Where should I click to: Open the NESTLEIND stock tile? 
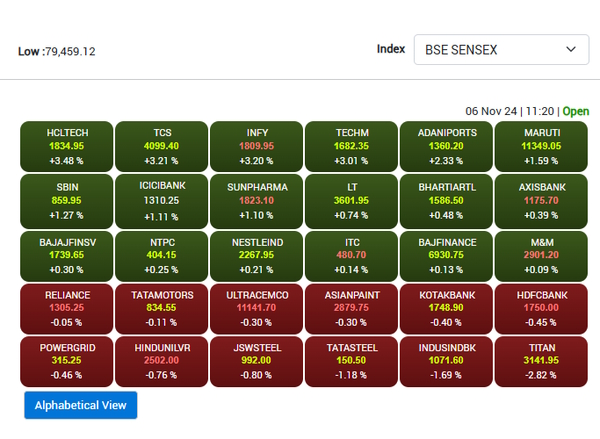(256, 256)
